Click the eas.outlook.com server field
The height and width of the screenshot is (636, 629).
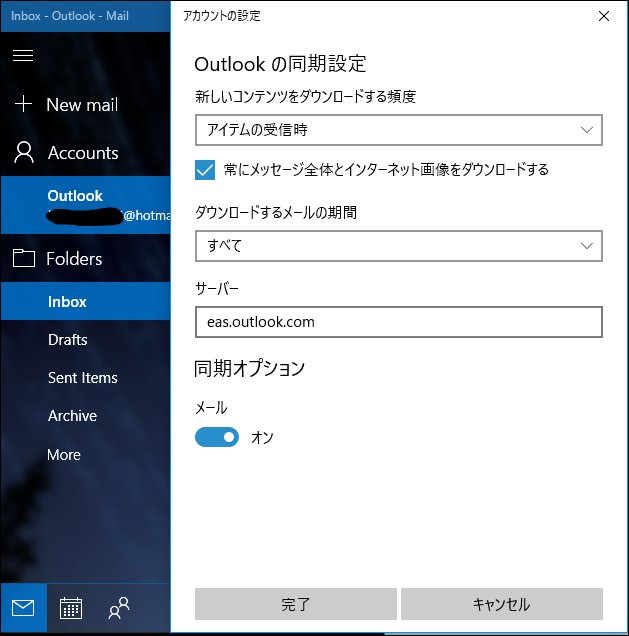[399, 322]
